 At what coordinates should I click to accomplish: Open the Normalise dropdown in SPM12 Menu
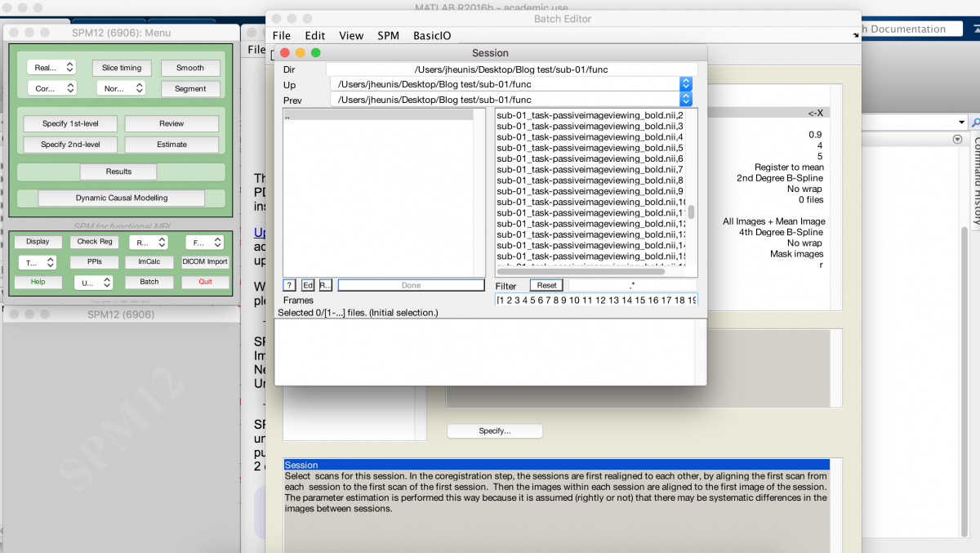[121, 88]
